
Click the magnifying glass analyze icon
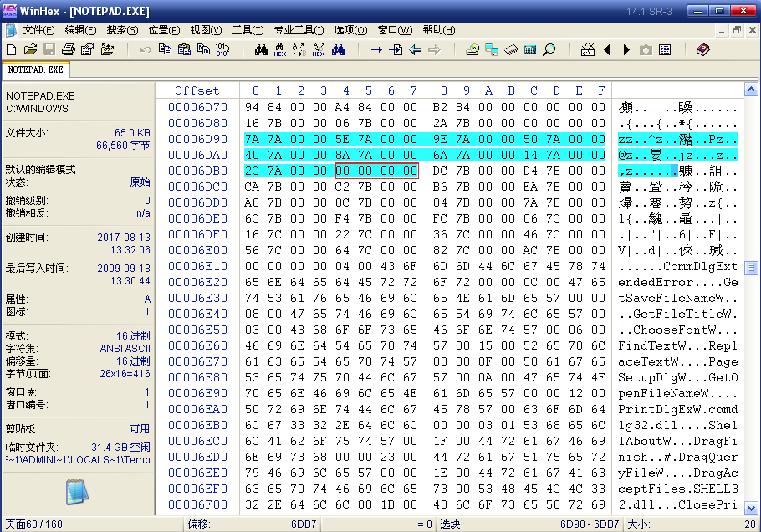(x=549, y=50)
